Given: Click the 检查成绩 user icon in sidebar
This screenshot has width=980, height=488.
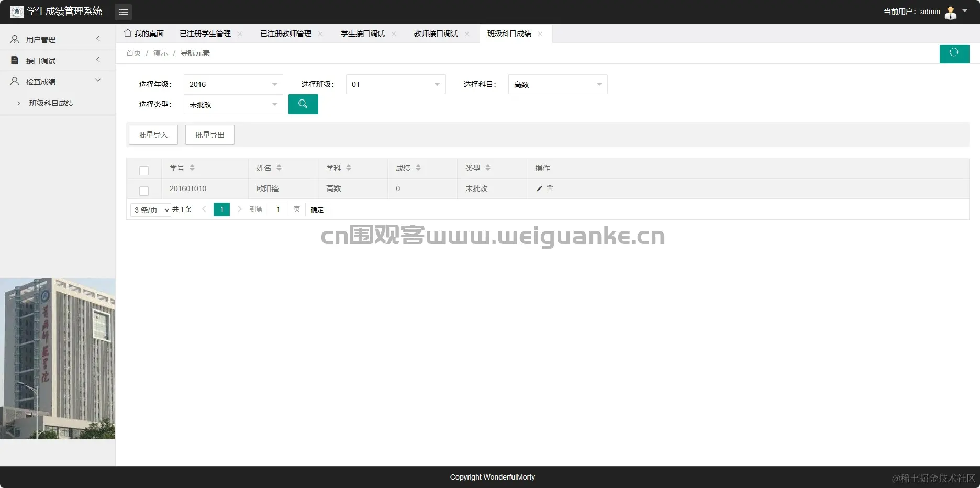Looking at the screenshot, I should (x=15, y=81).
